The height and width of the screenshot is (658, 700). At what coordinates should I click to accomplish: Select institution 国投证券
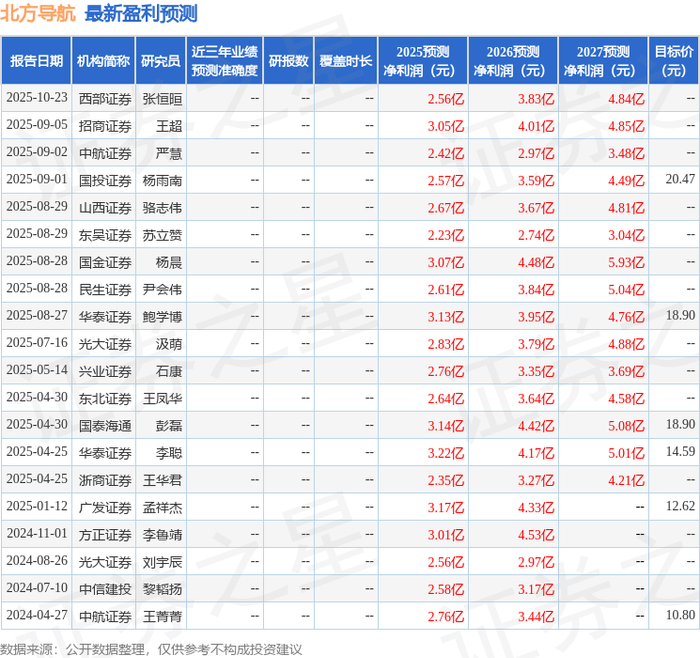click(105, 180)
